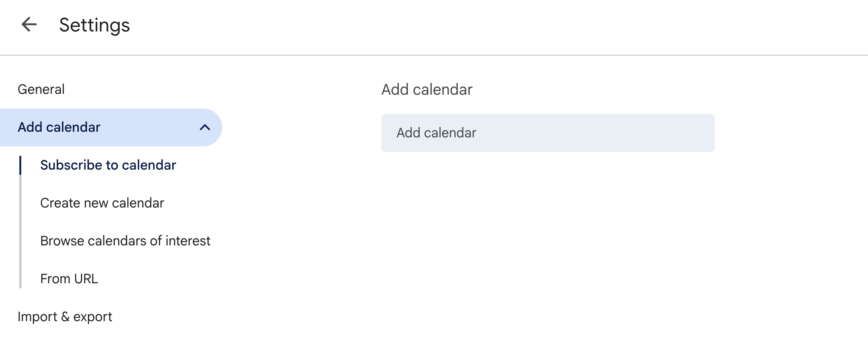Click the Settings page title
Screen dimensions: 868x353
[94, 25]
